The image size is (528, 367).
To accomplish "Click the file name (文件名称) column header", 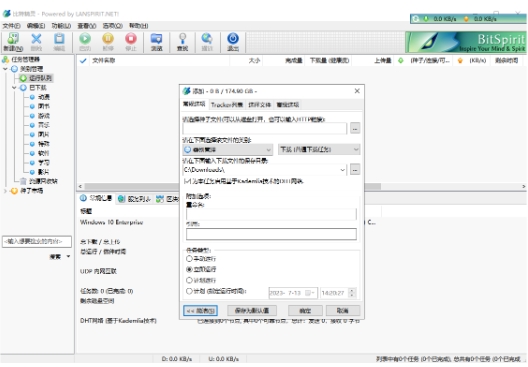I will click(104, 61).
